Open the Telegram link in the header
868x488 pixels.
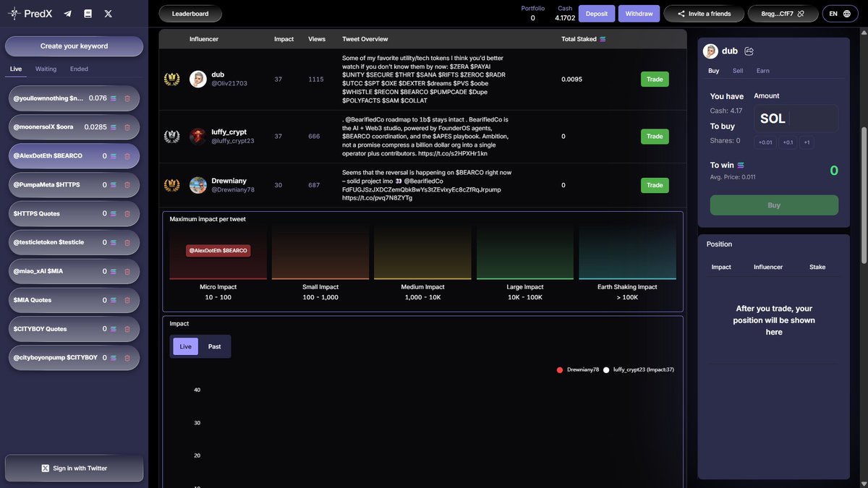pyautogui.click(x=67, y=12)
